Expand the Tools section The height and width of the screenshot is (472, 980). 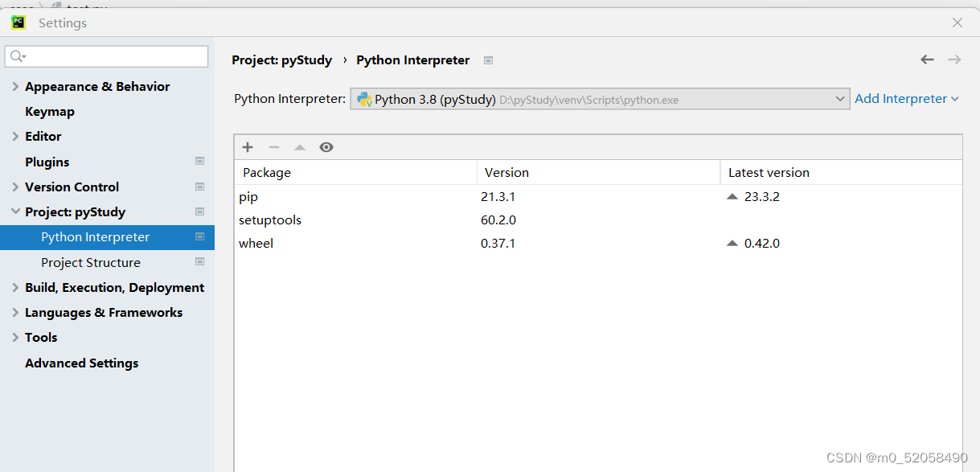tap(15, 338)
